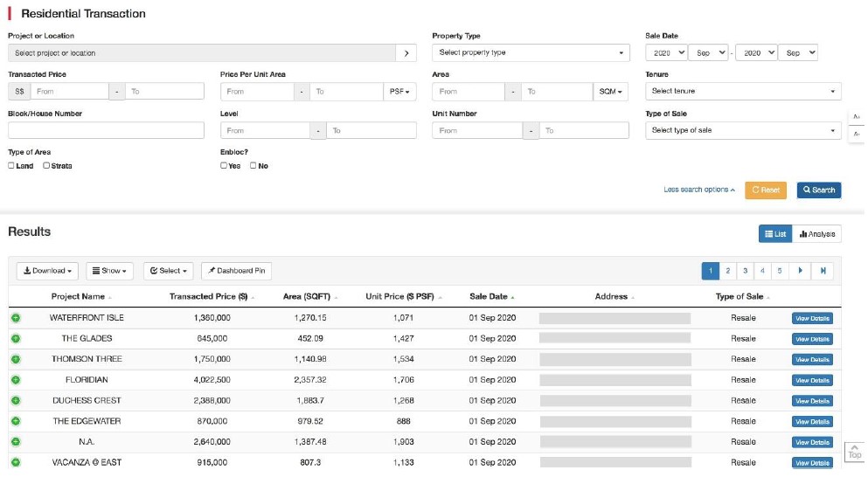Expand THE EDGEWATER row green plus icon

(x=16, y=421)
